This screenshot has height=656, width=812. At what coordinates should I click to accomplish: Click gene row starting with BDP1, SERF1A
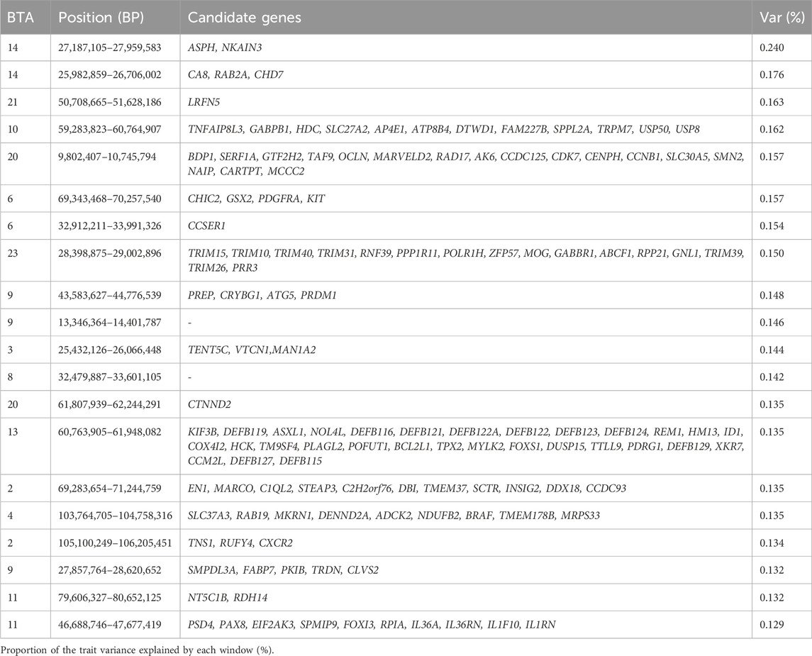pyautogui.click(x=466, y=164)
